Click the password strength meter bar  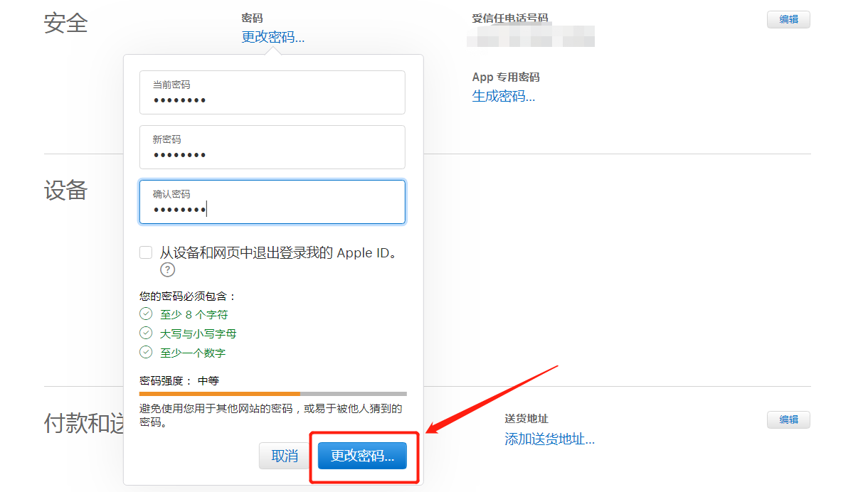[x=272, y=393]
